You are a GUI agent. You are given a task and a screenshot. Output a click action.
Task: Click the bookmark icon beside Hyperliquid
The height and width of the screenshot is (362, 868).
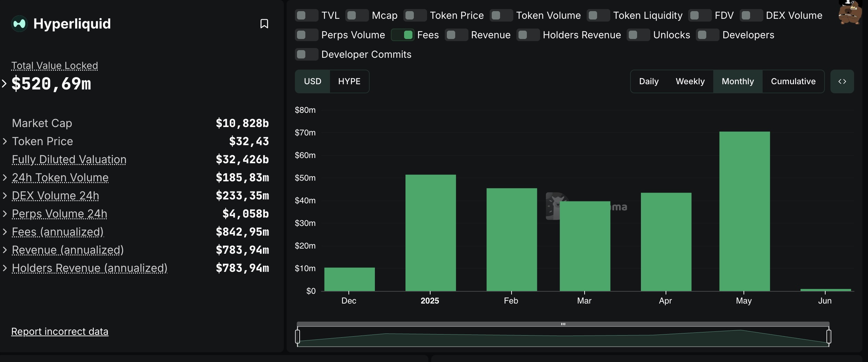click(264, 24)
